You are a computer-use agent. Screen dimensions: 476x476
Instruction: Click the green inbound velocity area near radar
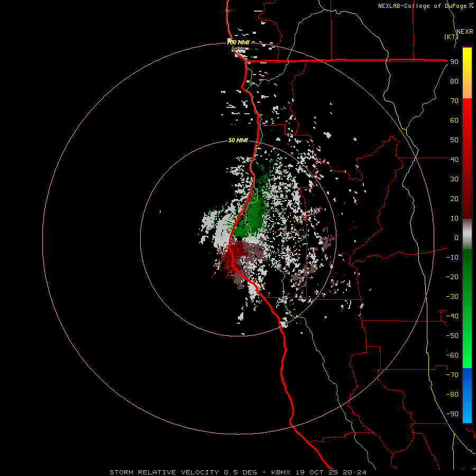pyautogui.click(x=254, y=217)
